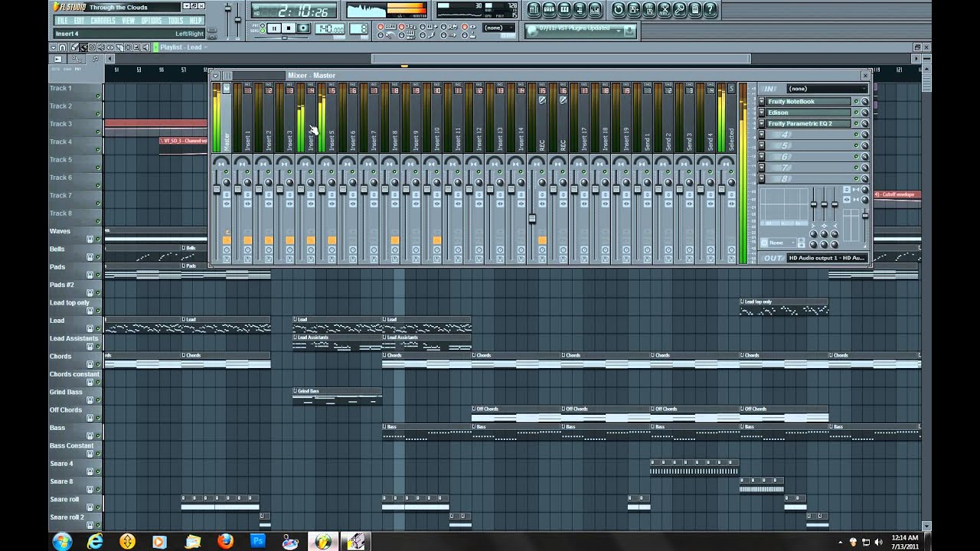The height and width of the screenshot is (551, 980).
Task: Select the playlist delete tool
Action: coord(92,47)
